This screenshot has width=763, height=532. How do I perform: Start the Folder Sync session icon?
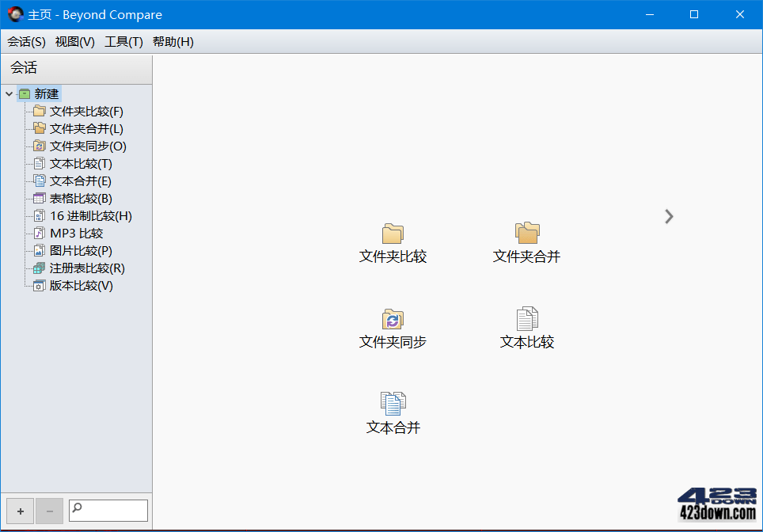(x=393, y=327)
